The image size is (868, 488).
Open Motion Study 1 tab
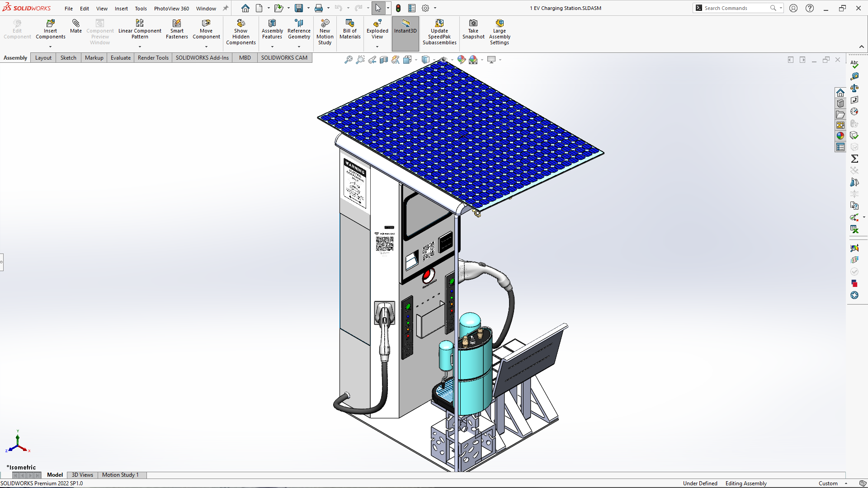[x=120, y=475]
